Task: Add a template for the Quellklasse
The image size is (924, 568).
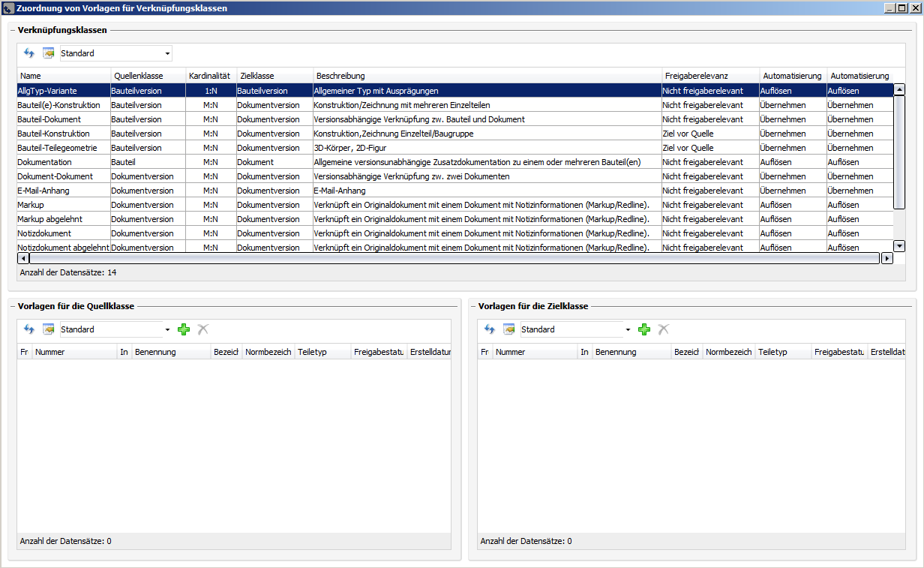Action: pos(184,329)
